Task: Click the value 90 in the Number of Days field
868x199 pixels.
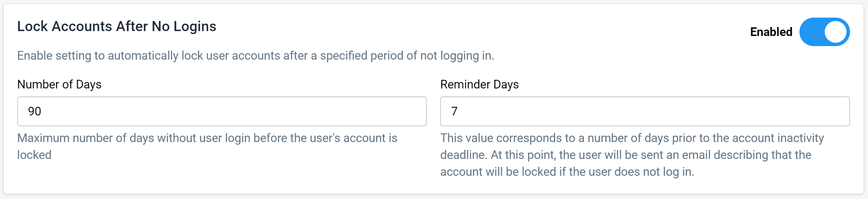Action: pos(34,111)
